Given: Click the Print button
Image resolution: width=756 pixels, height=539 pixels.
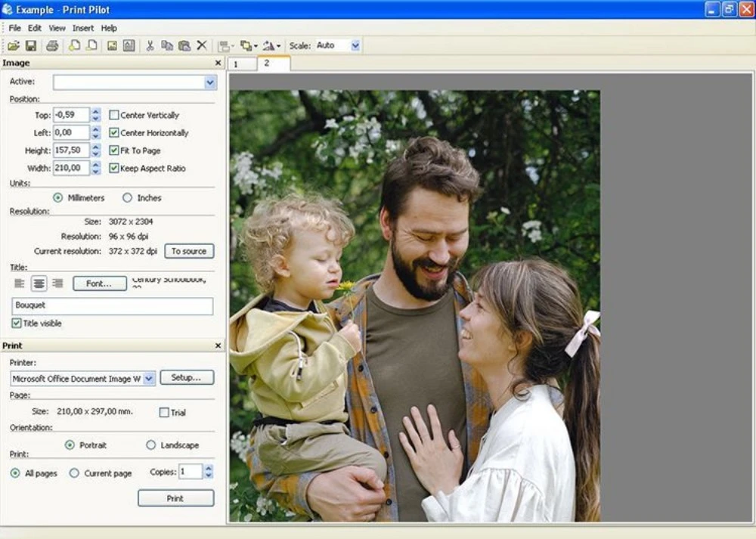Looking at the screenshot, I should click(x=175, y=498).
